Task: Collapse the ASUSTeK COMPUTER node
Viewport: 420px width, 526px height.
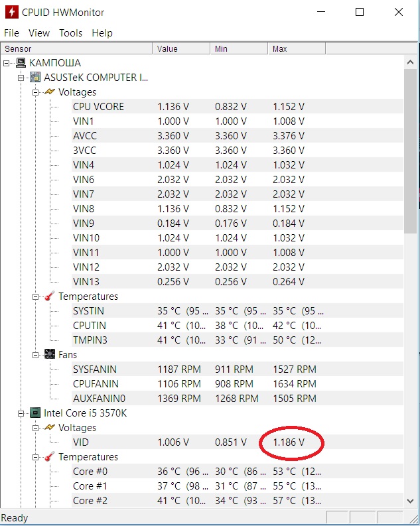Action: point(21,78)
